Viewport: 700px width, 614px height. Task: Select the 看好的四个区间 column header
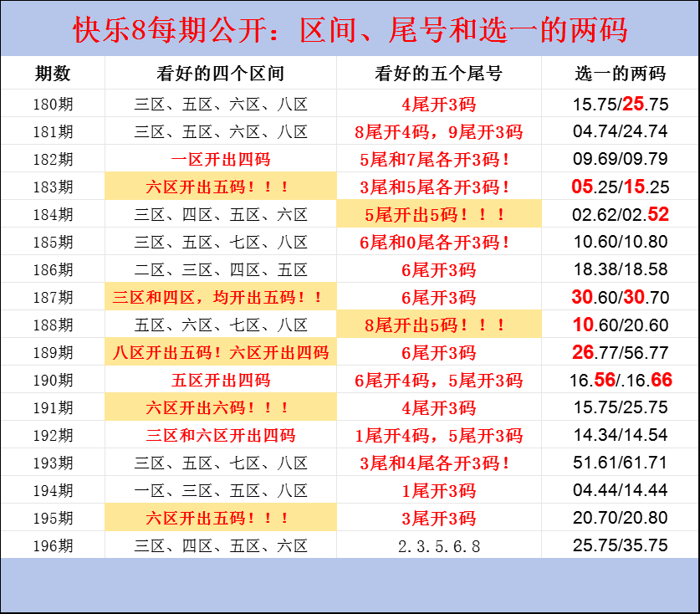(221, 74)
